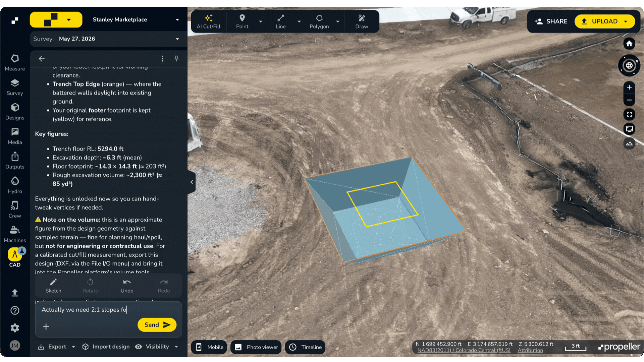Open the Timeline view
This screenshot has width=644, height=362.
pyautogui.click(x=305, y=347)
